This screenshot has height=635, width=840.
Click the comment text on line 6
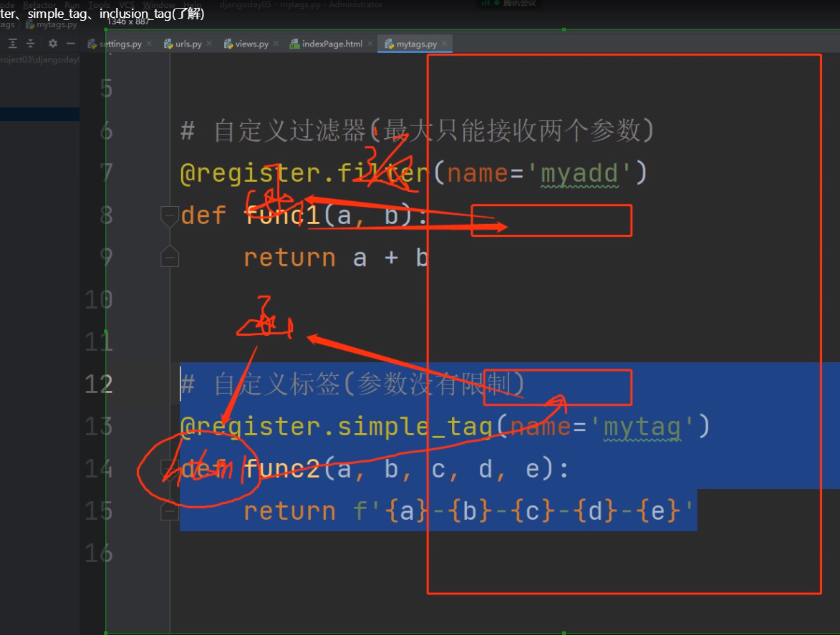[x=417, y=130]
